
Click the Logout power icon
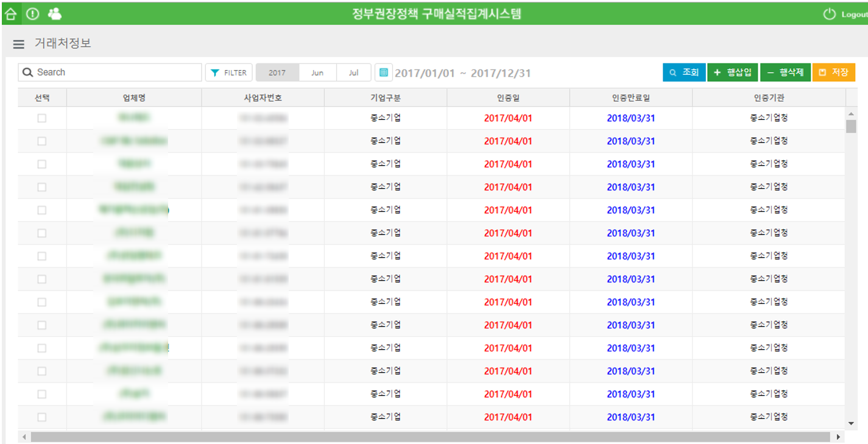[x=829, y=14]
